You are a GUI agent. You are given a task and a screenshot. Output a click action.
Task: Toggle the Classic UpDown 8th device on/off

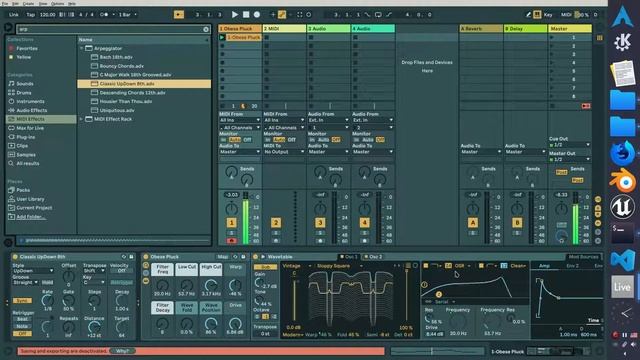pos(15,257)
